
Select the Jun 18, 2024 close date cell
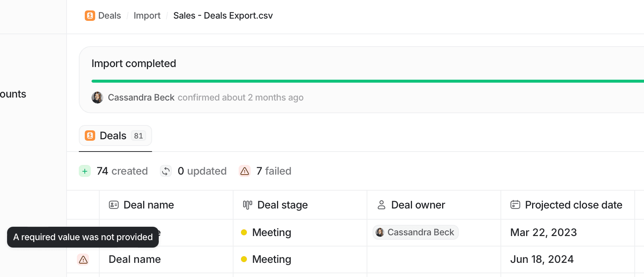(x=542, y=260)
